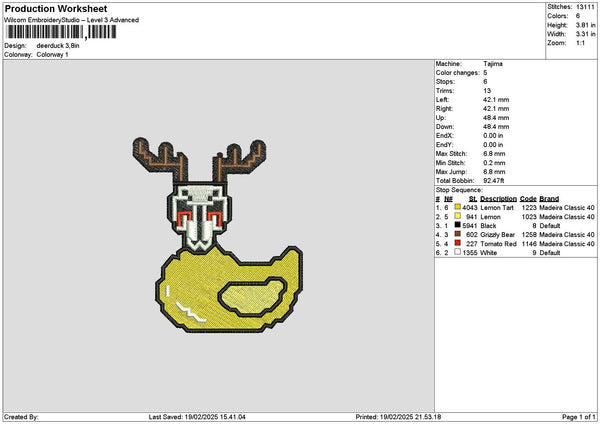
Task: Click the 'Description' column header
Action: tap(498, 199)
